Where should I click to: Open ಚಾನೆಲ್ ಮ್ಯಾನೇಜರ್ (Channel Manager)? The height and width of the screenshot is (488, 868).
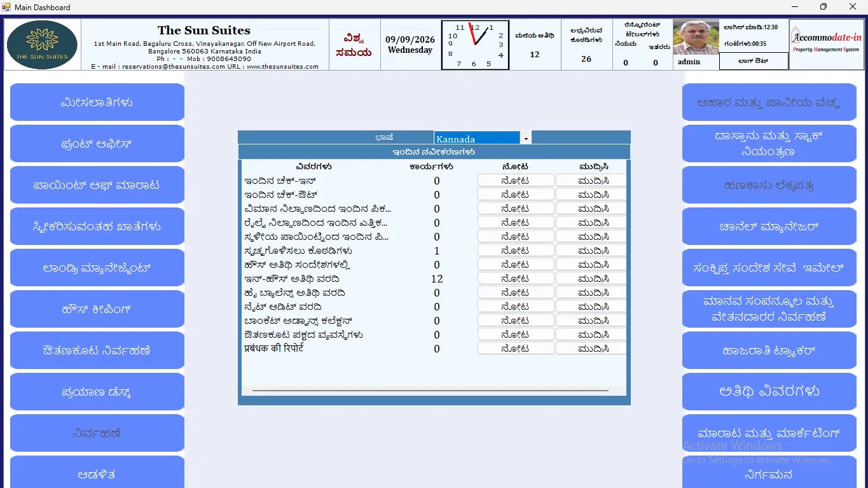[x=769, y=227]
